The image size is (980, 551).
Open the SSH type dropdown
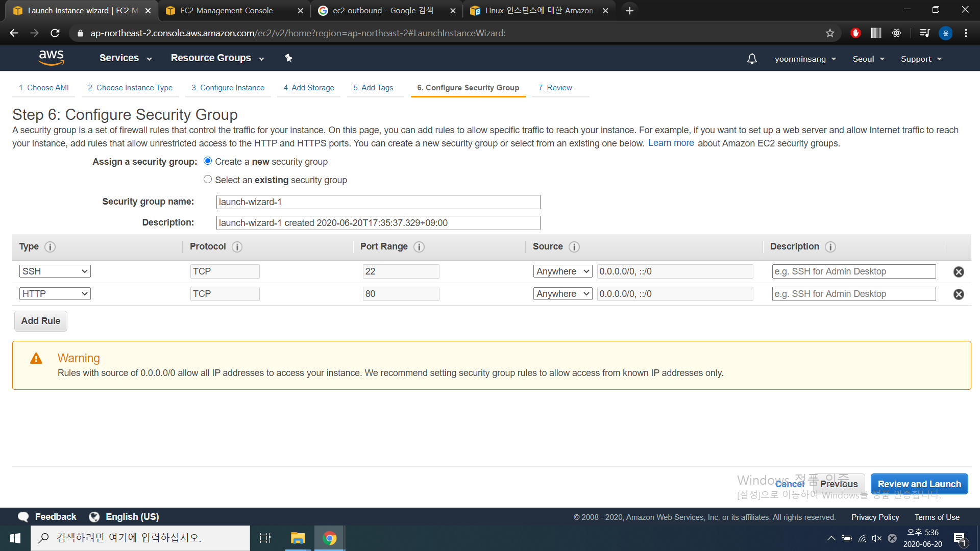pos(55,271)
